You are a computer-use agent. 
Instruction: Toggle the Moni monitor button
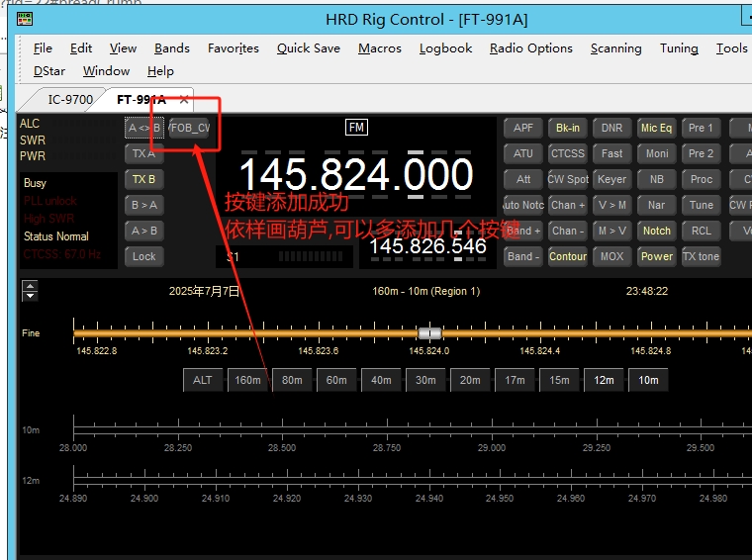pyautogui.click(x=657, y=154)
